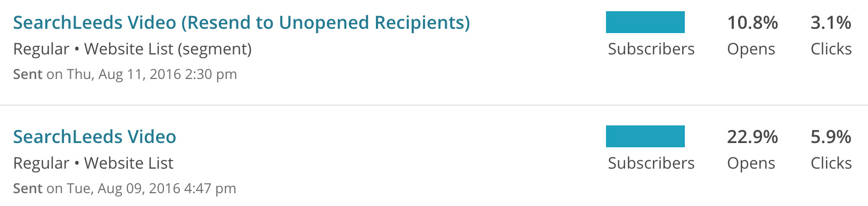
Task: Click the subscribers bar for the resend campaign
Action: coord(645,22)
